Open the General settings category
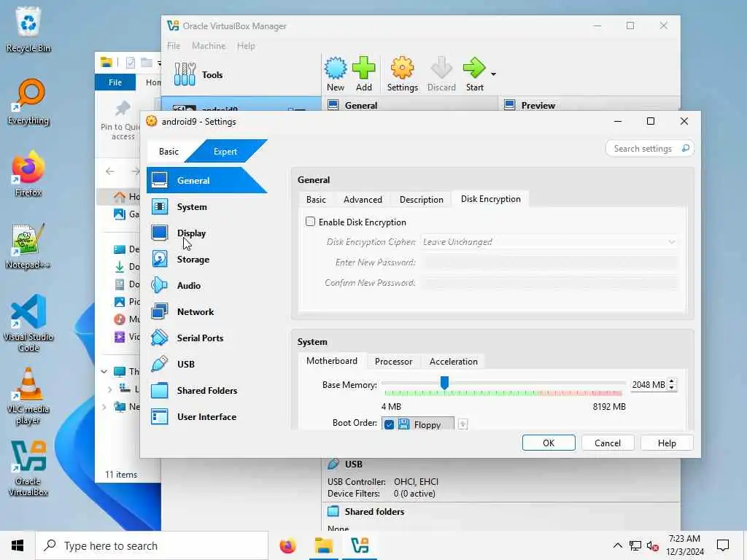Viewport: 747px width, 560px height. [206, 181]
